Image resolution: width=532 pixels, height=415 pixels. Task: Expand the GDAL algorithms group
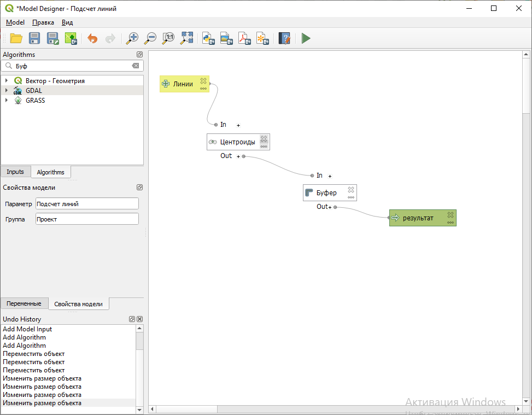(x=7, y=91)
